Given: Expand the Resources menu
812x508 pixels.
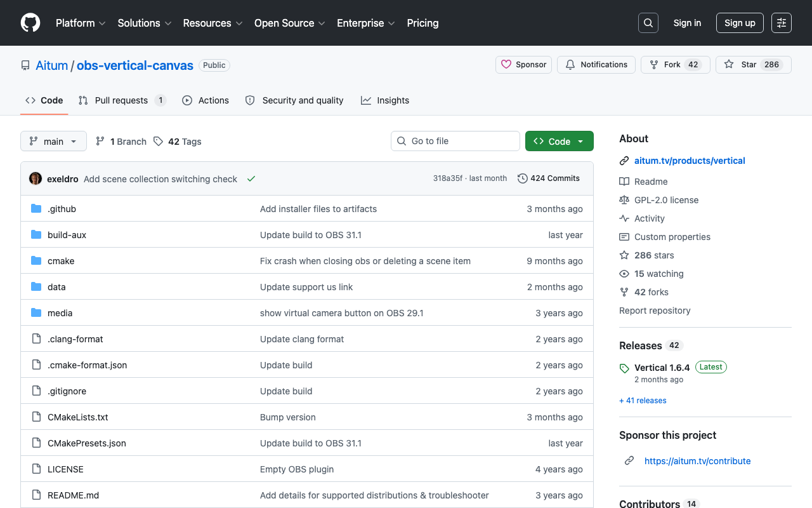Looking at the screenshot, I should pos(213,23).
